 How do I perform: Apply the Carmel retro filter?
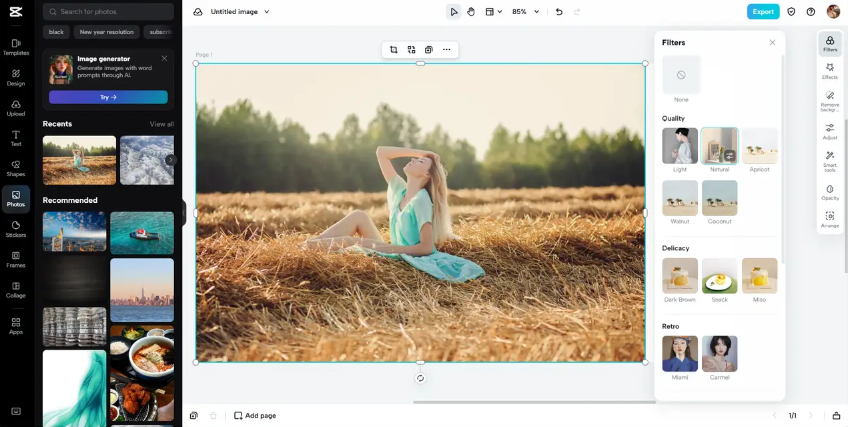(x=719, y=354)
